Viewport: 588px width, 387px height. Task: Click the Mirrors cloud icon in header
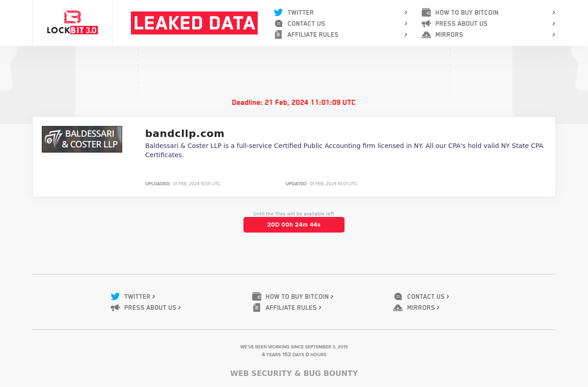[x=426, y=34]
